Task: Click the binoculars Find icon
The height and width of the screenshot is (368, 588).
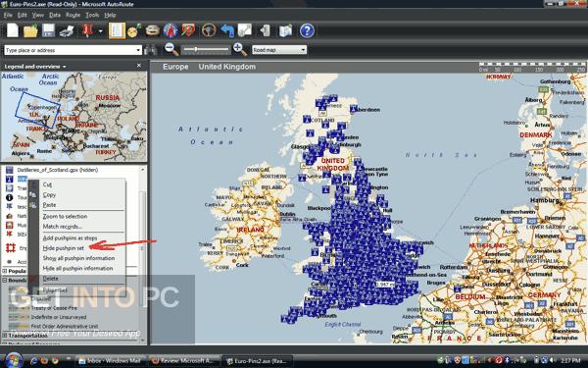Action: tap(151, 50)
